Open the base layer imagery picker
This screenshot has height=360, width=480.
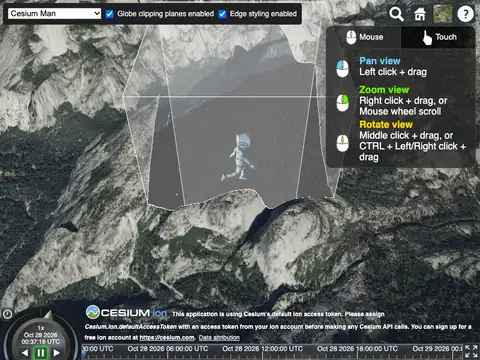(x=442, y=14)
